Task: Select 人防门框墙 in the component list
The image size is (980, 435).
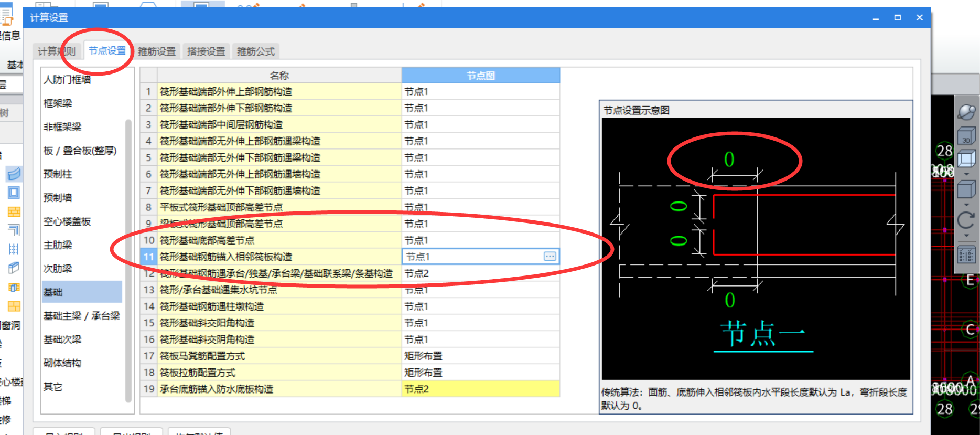Action: click(67, 80)
